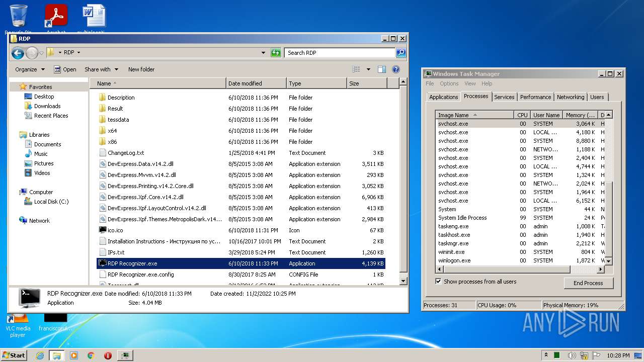Click the search magnifier icon in RDP window
644x362 pixels.
tap(400, 52)
